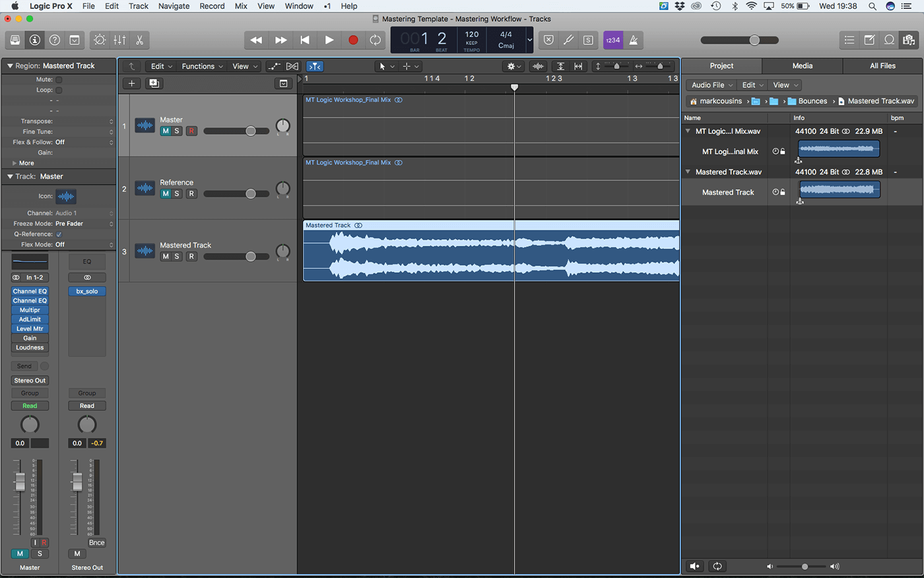Open the AdLimit plugin slot
The width and height of the screenshot is (924, 578).
pyautogui.click(x=30, y=319)
